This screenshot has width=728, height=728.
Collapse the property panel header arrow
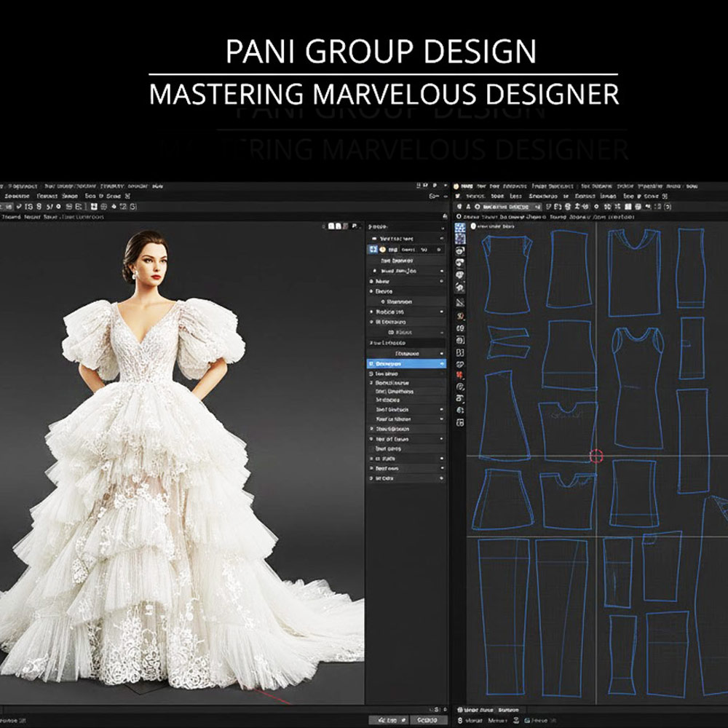click(x=443, y=228)
